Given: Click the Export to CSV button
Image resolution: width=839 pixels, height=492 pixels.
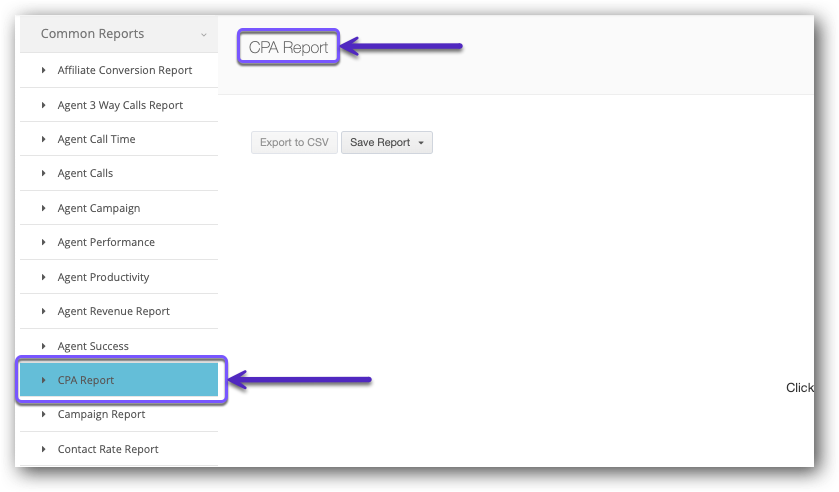Looking at the screenshot, I should tap(294, 142).
